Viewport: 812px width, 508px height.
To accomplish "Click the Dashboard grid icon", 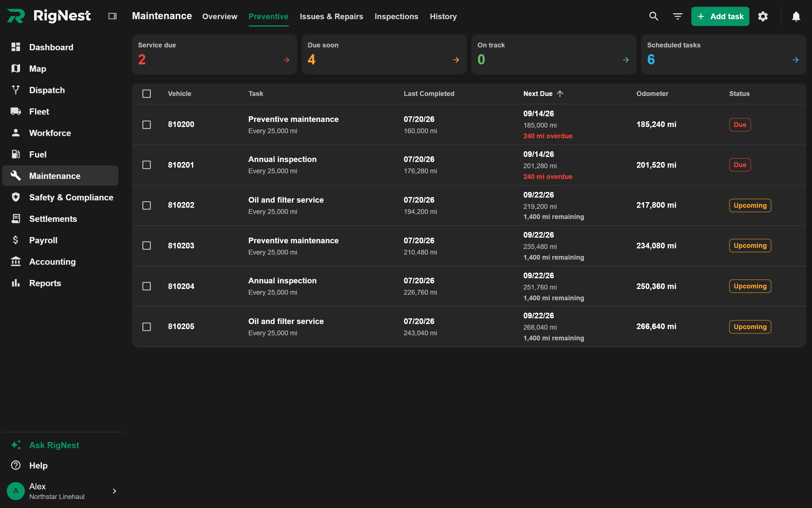I will point(16,47).
